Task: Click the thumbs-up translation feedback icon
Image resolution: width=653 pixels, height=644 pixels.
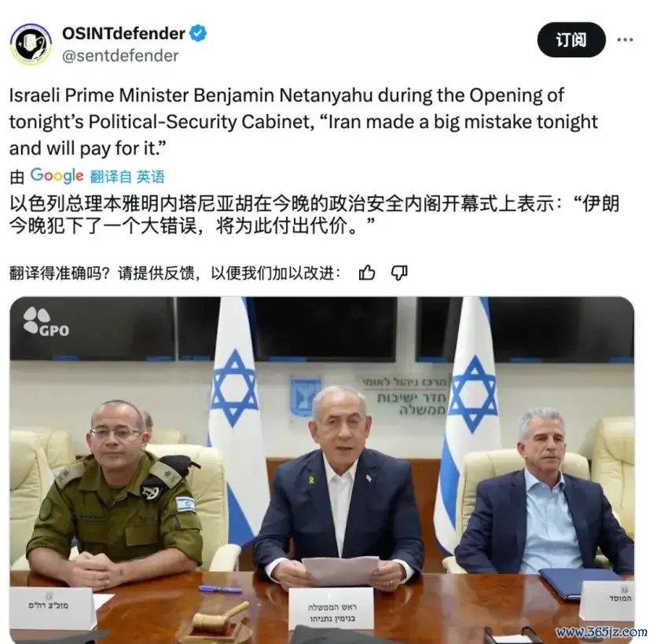Action: tap(367, 273)
